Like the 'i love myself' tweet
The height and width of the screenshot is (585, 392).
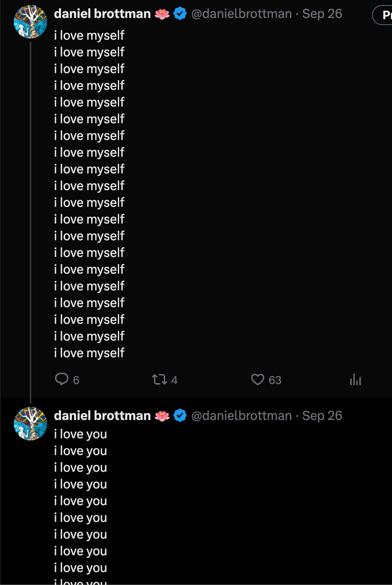[x=258, y=379]
